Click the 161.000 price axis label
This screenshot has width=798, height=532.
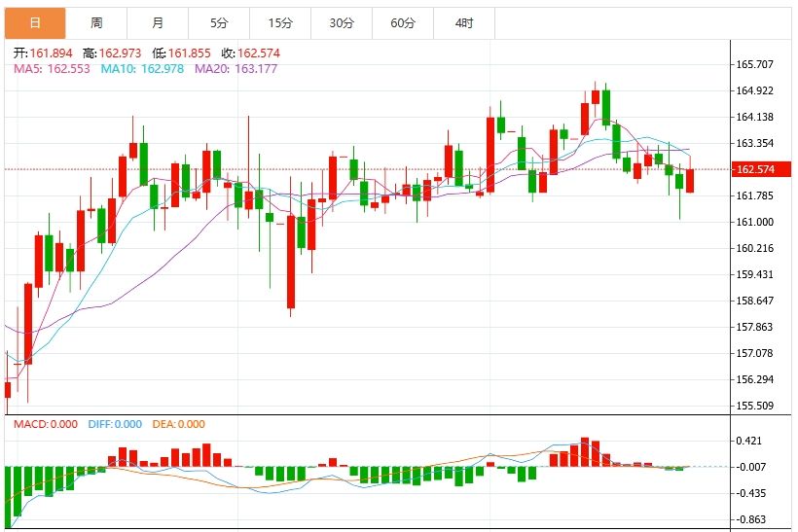click(755, 222)
